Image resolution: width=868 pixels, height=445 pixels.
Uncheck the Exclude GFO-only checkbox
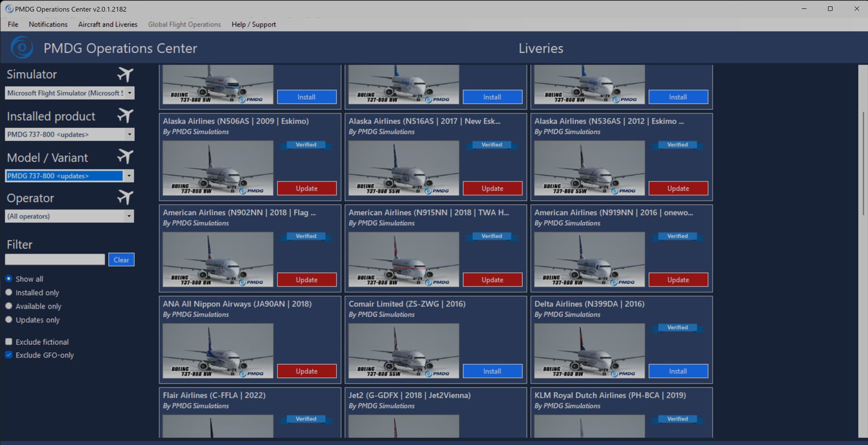coord(9,355)
